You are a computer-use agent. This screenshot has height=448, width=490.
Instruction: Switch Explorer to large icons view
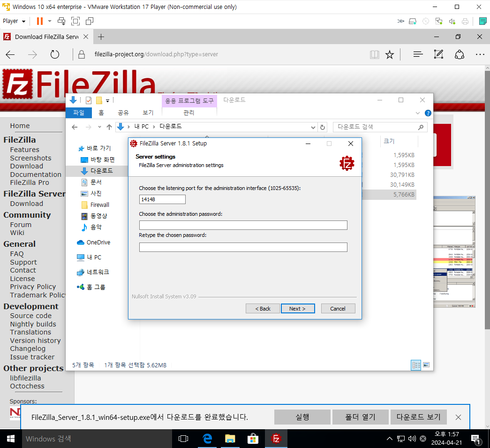(x=426, y=365)
